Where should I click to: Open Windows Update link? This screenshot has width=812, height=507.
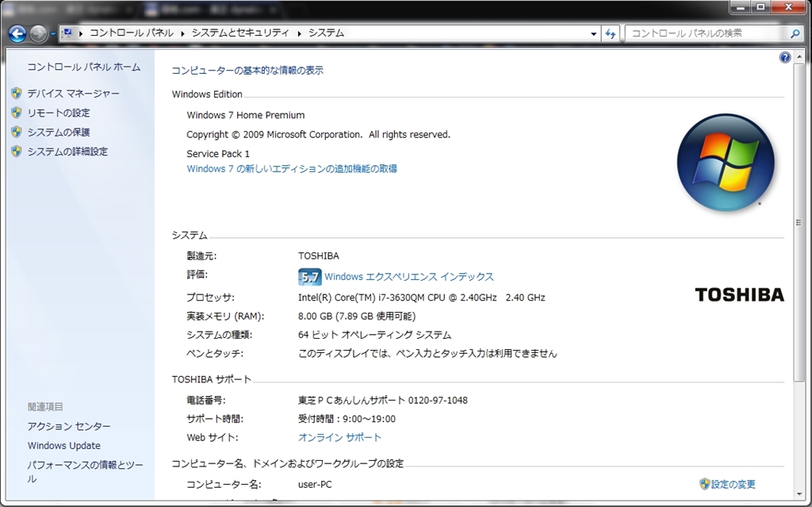point(64,446)
